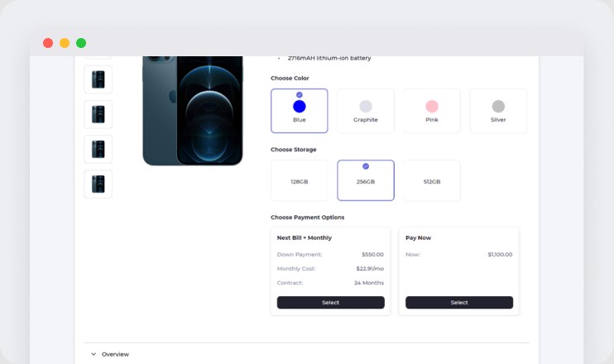Select the Pink color option card
Screen dimensions: 614x364
(432, 111)
